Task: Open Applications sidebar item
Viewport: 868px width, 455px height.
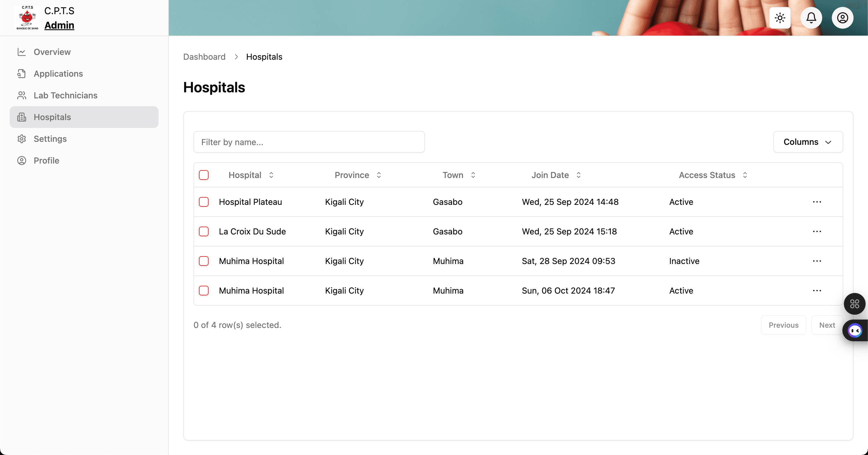Action: tap(58, 74)
